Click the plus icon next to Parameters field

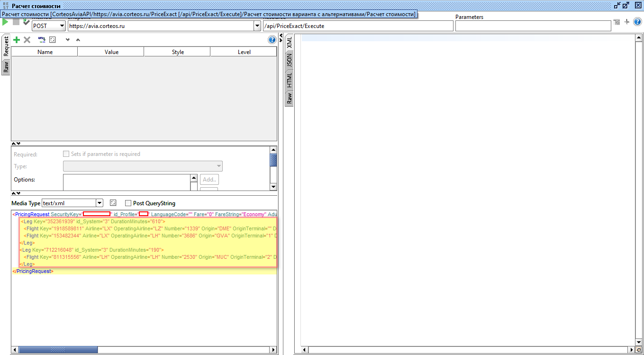(x=627, y=22)
